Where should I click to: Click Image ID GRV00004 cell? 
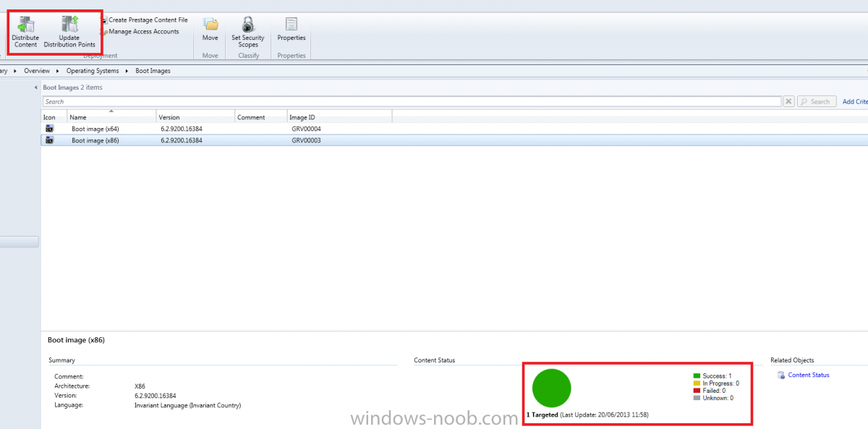click(306, 129)
